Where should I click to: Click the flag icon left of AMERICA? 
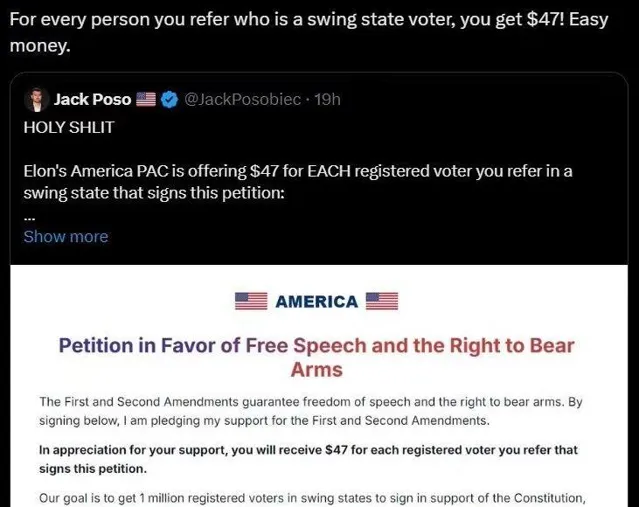[250, 301]
